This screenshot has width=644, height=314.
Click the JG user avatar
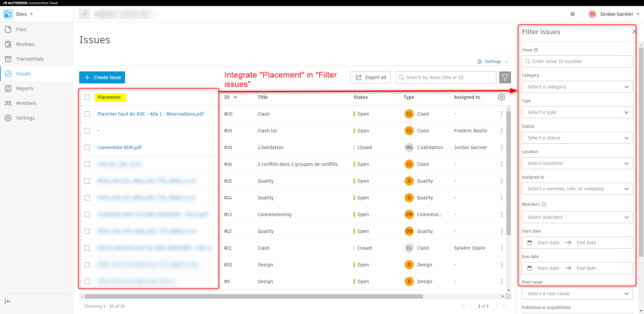point(592,14)
